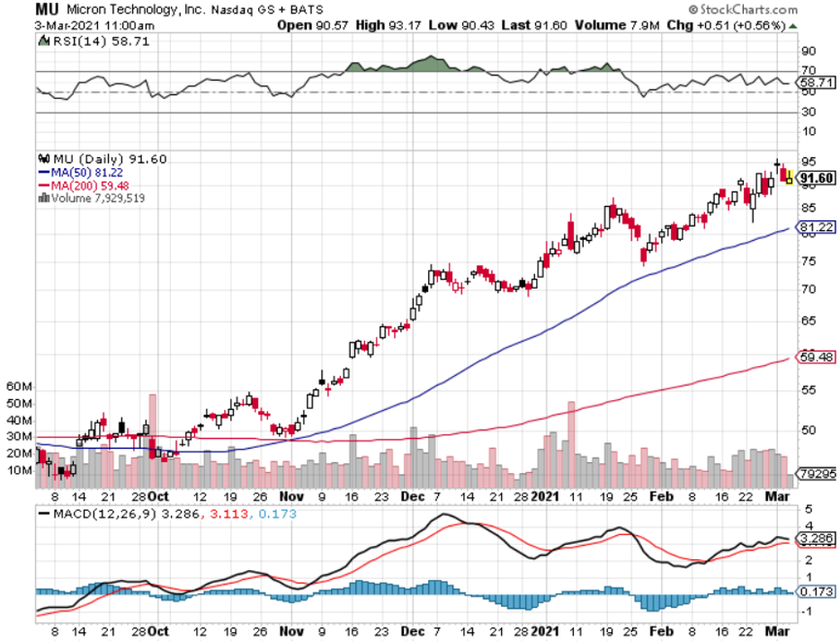
Task: Click the '60M' volume scale label
Action: pyautogui.click(x=19, y=387)
